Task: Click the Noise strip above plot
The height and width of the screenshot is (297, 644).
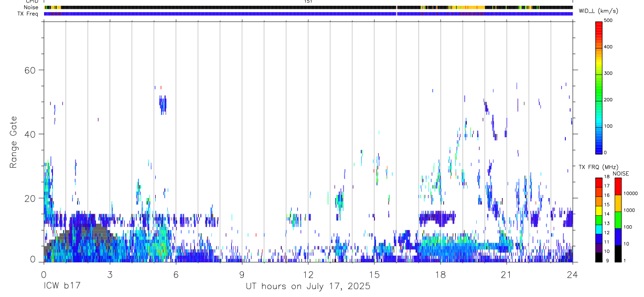Action: coord(308,7)
